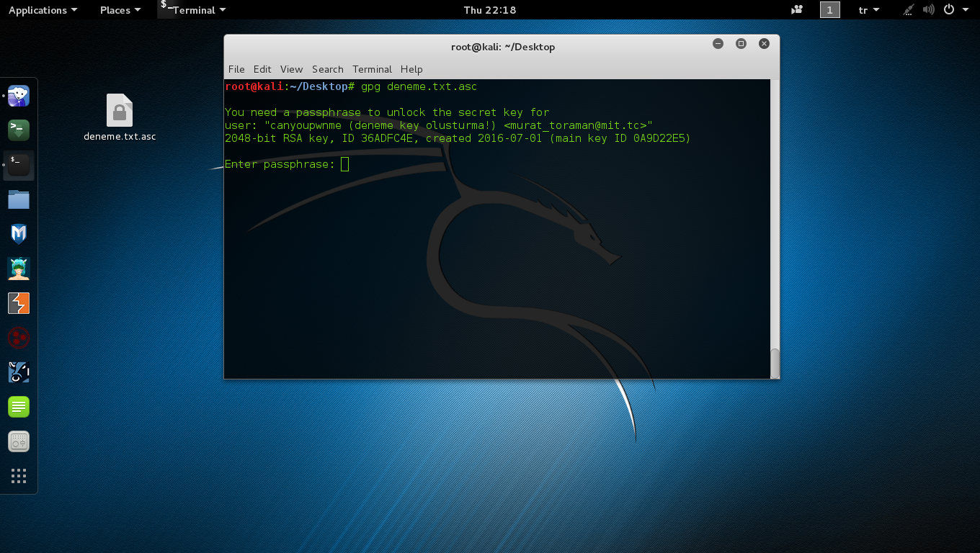Expand the Places dropdown in top bar
This screenshot has width=980, height=553.
120,10
